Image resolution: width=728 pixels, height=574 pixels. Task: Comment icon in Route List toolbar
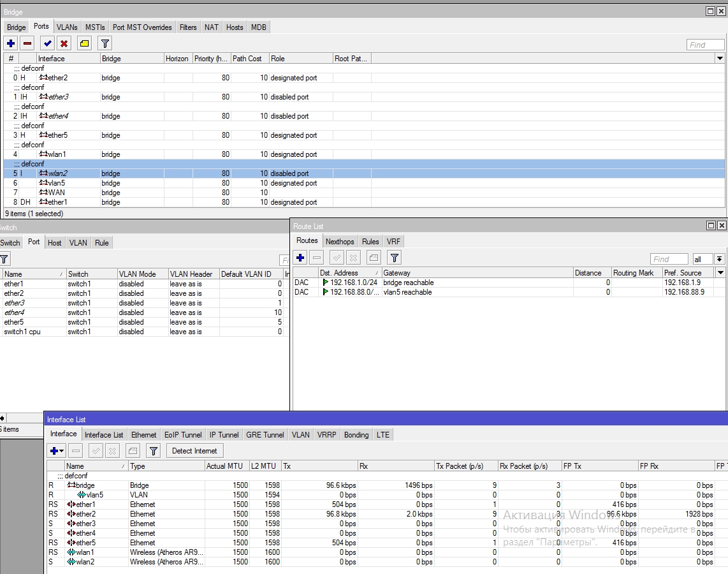[374, 258]
